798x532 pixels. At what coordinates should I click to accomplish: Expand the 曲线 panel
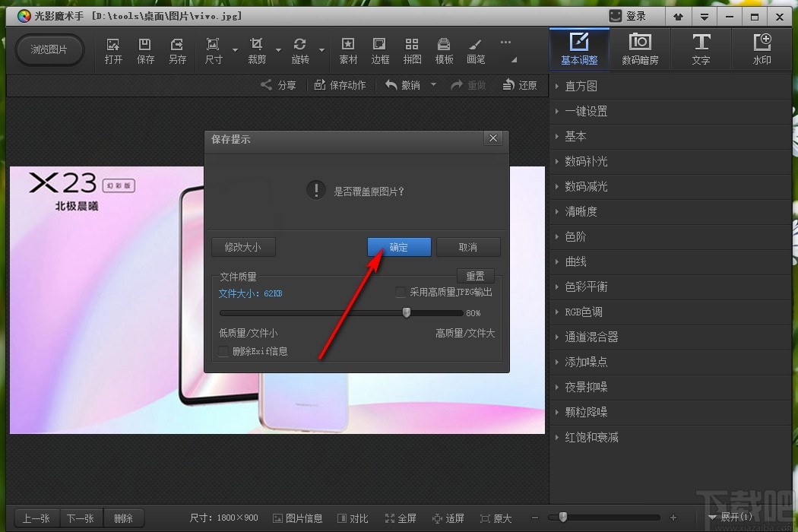670,261
